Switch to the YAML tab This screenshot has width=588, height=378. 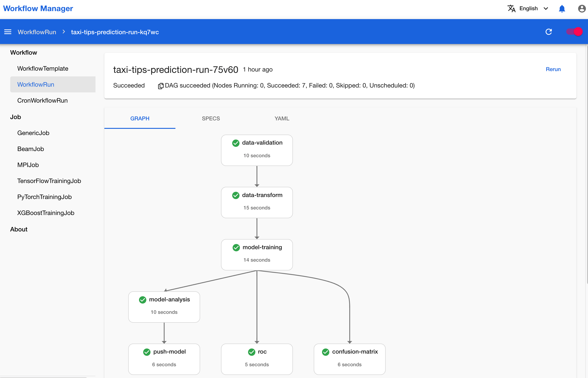[x=282, y=119]
